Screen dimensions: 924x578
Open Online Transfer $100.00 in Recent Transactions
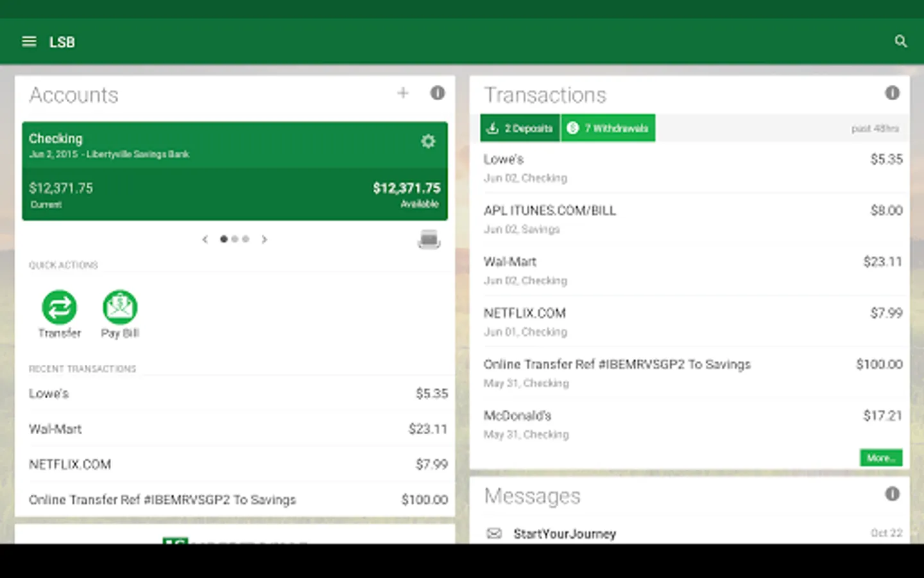point(238,500)
